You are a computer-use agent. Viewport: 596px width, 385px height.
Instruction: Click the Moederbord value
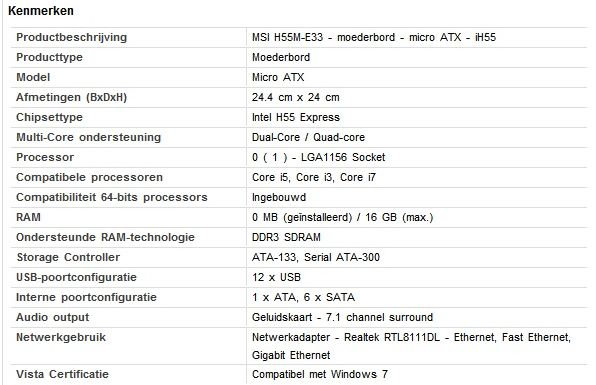281,57
